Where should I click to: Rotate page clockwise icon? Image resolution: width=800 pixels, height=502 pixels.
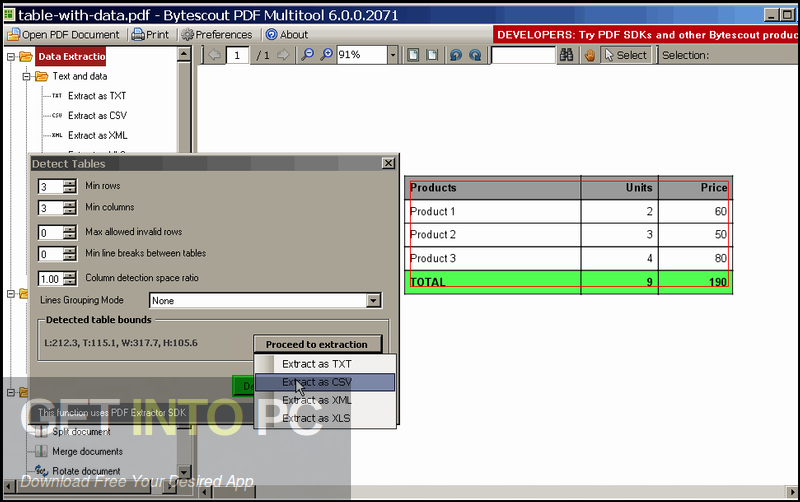(475, 55)
